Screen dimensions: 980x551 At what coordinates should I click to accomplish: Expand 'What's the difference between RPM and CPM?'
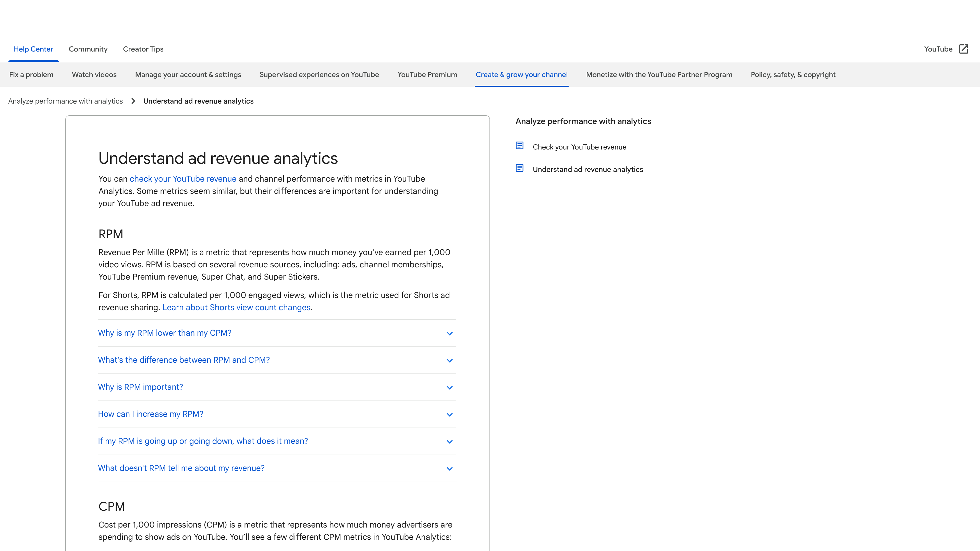[x=184, y=360]
